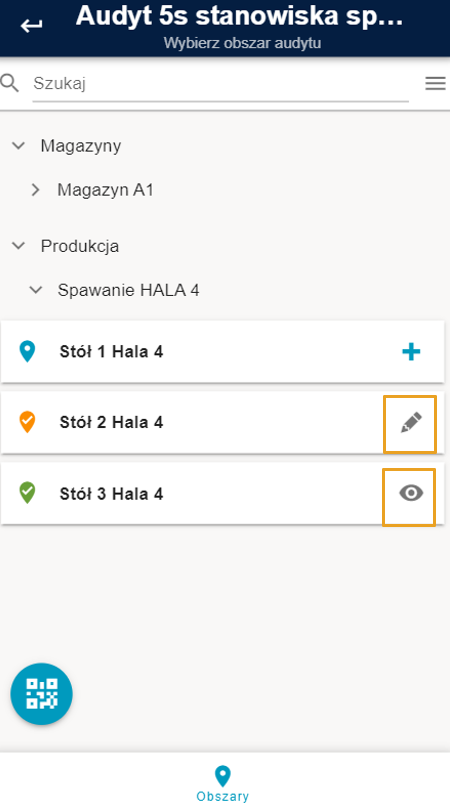Open the QR code scanner button

pyautogui.click(x=42, y=694)
